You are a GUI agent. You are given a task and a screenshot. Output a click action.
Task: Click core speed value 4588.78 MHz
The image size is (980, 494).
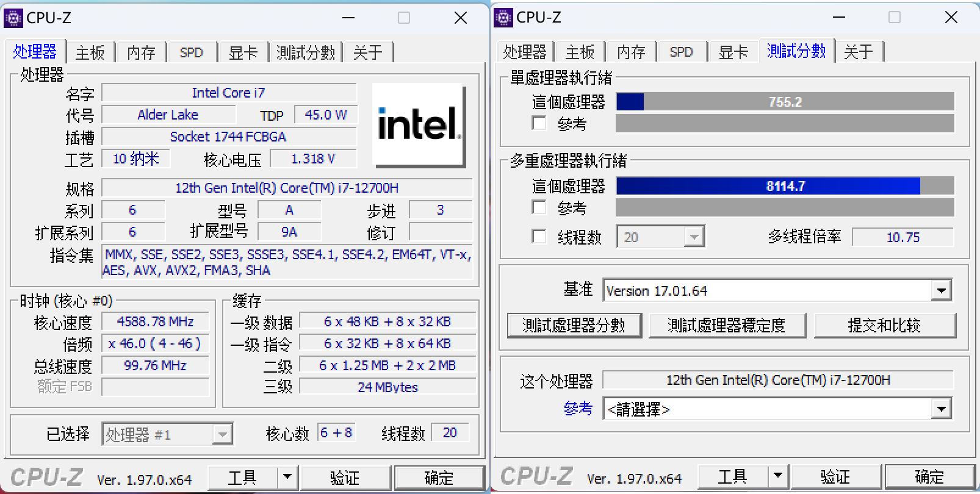click(x=155, y=321)
